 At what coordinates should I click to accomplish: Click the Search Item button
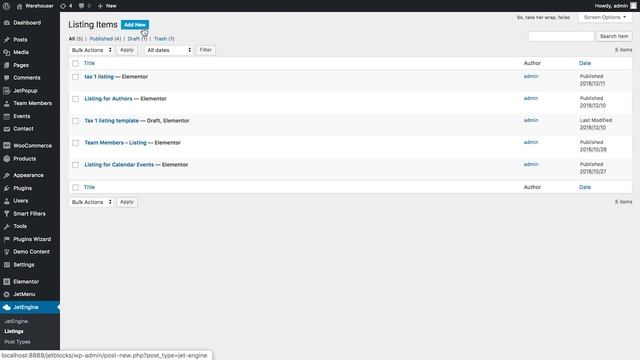[614, 36]
